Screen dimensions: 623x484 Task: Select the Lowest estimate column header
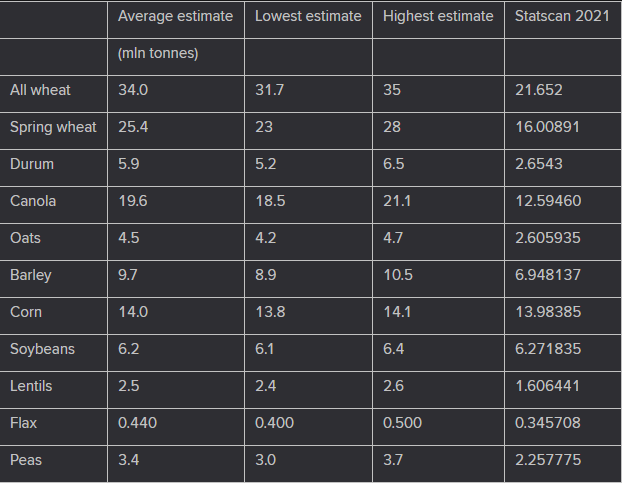(308, 16)
